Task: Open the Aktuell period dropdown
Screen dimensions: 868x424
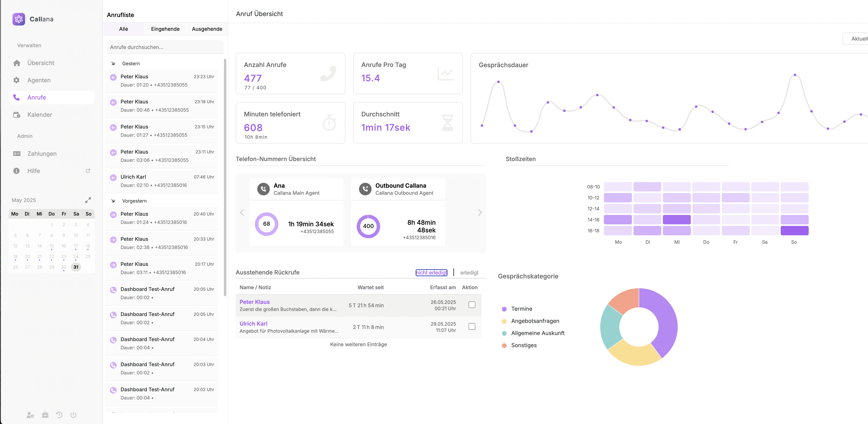Action: tap(855, 39)
